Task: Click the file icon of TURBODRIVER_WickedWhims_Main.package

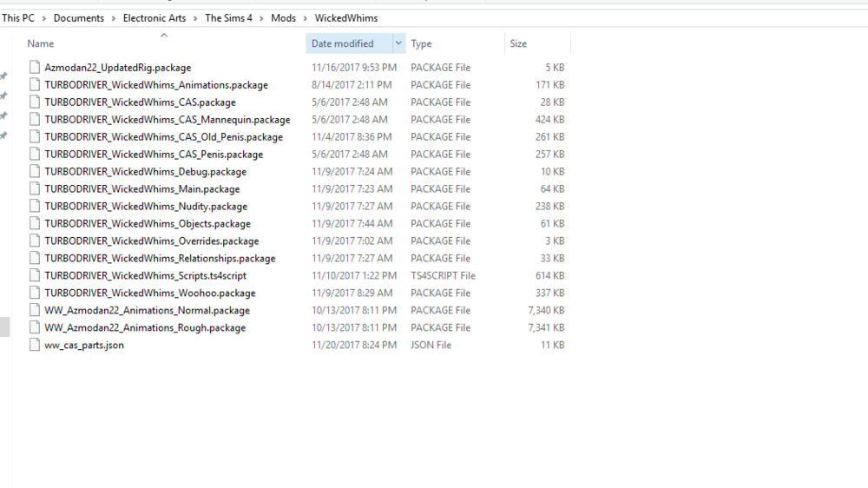Action: [x=35, y=189]
